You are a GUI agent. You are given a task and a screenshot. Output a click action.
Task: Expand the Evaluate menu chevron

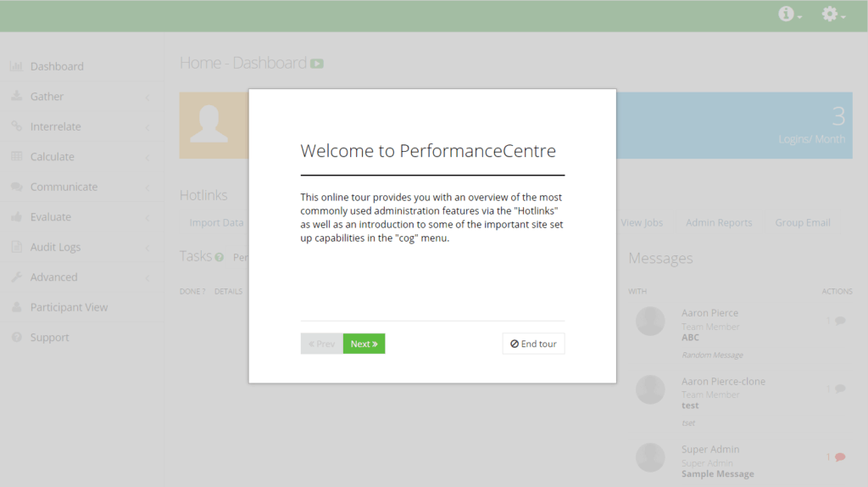[147, 218]
